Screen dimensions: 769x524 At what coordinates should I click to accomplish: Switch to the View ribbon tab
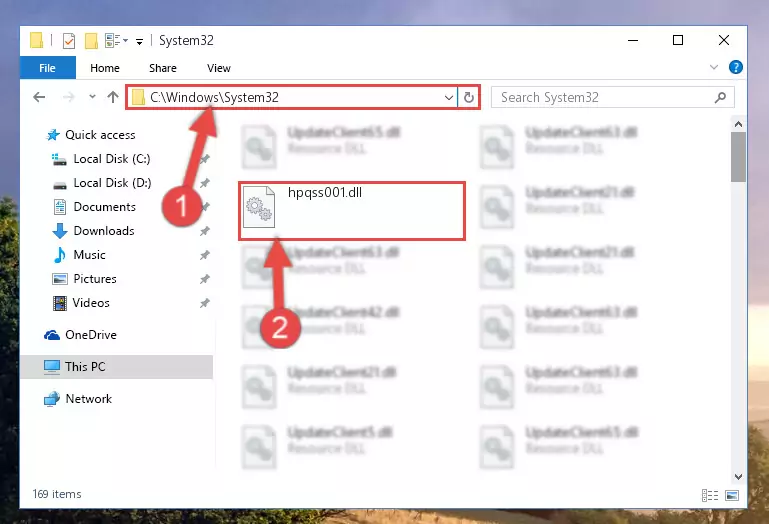[x=219, y=68]
